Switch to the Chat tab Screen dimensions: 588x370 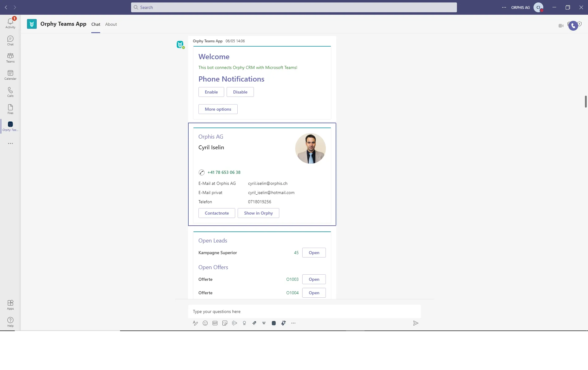click(x=96, y=24)
